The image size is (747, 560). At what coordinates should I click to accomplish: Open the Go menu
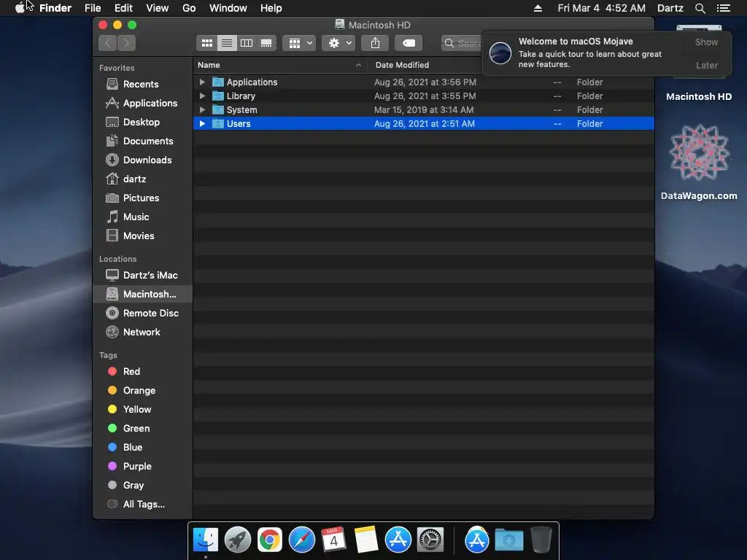(x=189, y=8)
